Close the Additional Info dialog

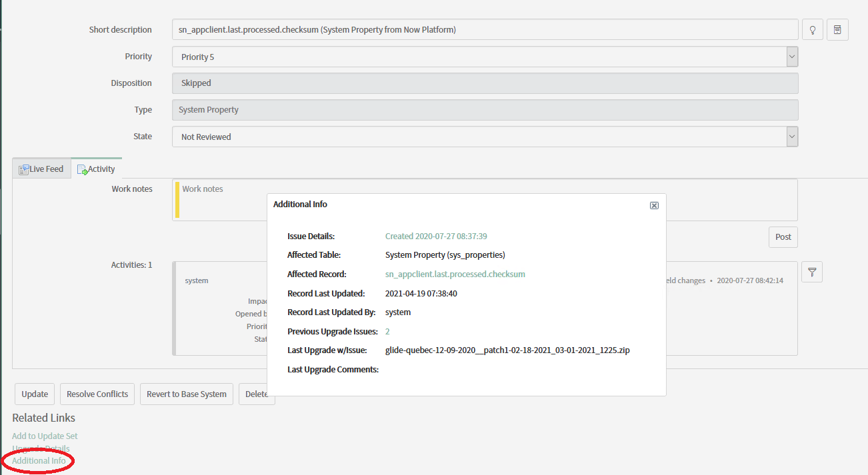point(654,205)
